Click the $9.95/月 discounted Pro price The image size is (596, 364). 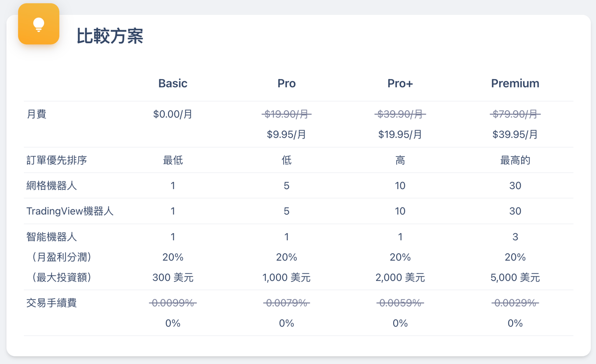(x=286, y=134)
